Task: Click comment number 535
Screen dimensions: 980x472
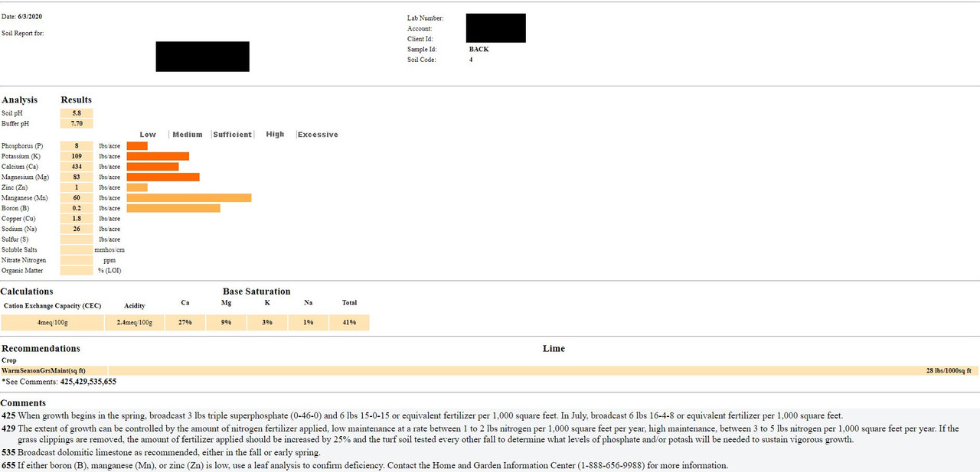Action: point(8,453)
